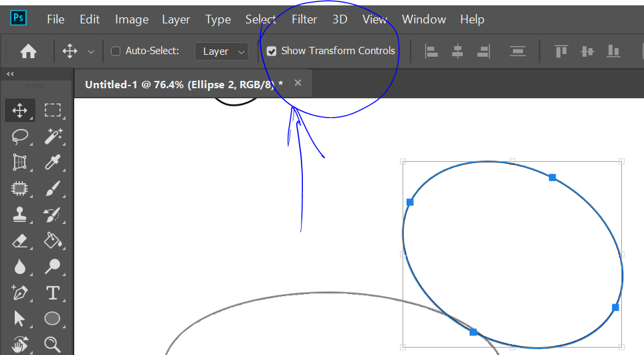
Task: Align vertical centers of layers
Action: (x=587, y=51)
